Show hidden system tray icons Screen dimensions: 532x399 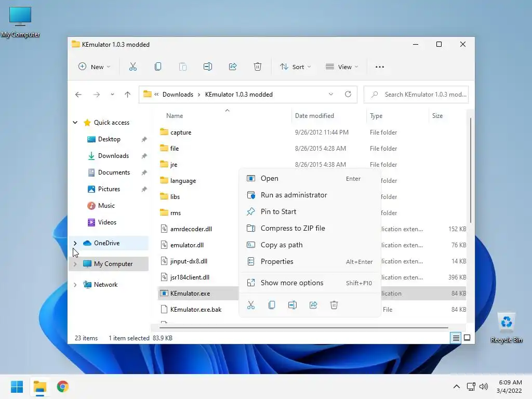click(457, 387)
